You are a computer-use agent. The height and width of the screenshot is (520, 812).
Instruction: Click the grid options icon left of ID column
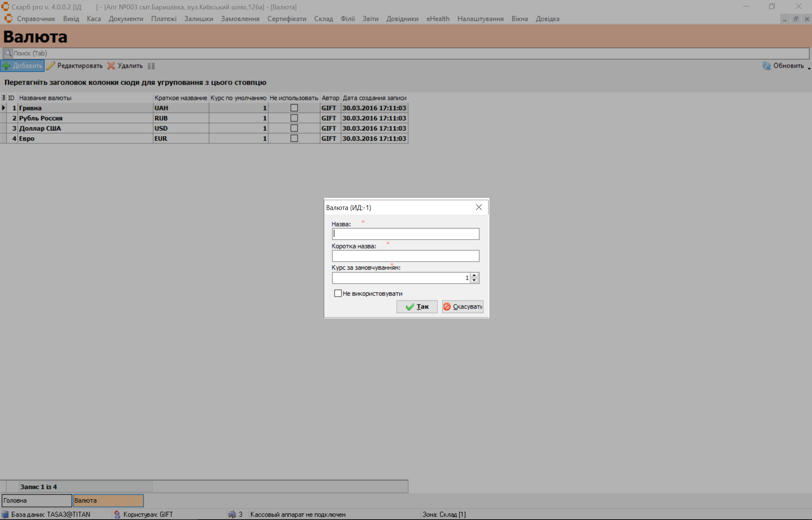coord(3,98)
